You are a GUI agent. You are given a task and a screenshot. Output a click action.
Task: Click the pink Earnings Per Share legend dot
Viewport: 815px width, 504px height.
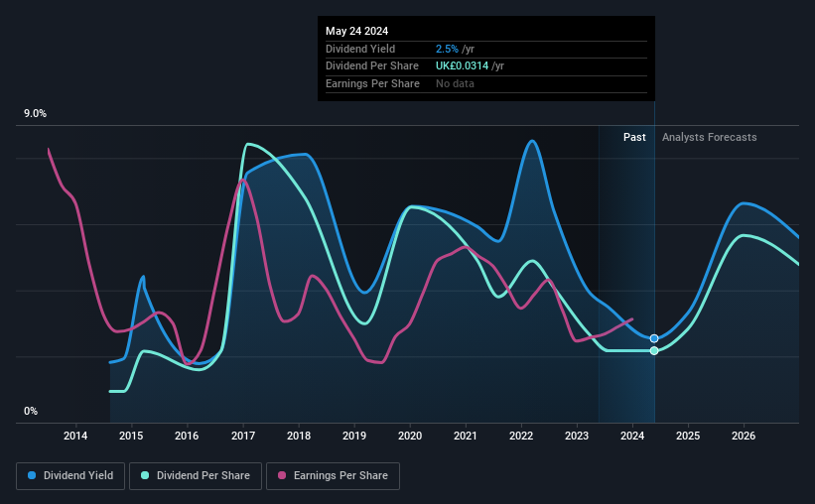coord(282,475)
